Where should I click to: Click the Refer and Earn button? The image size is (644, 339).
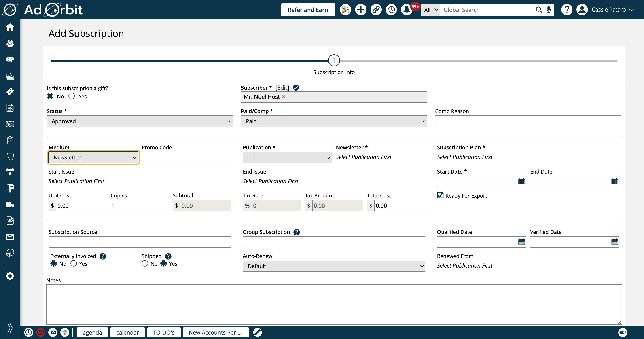(x=308, y=10)
